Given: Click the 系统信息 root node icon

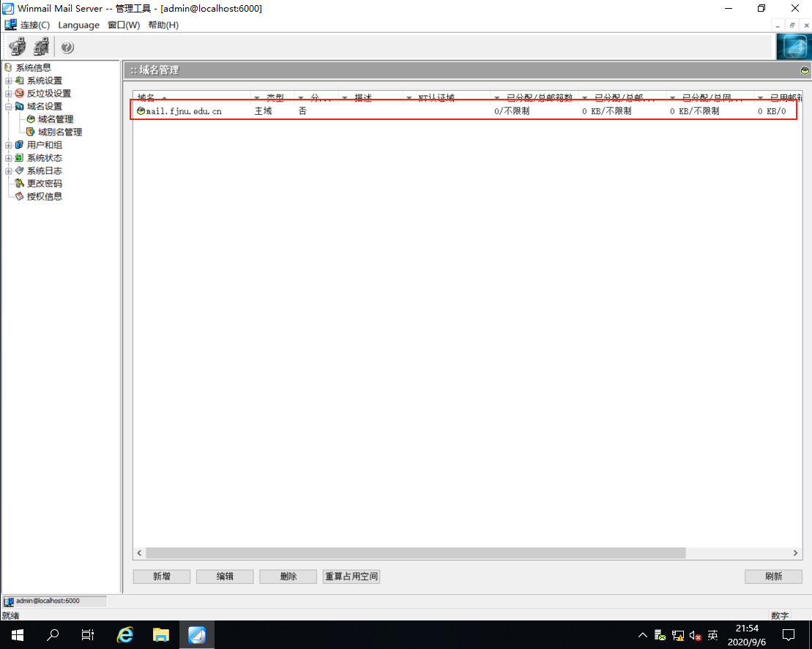Looking at the screenshot, I should pyautogui.click(x=8, y=67).
